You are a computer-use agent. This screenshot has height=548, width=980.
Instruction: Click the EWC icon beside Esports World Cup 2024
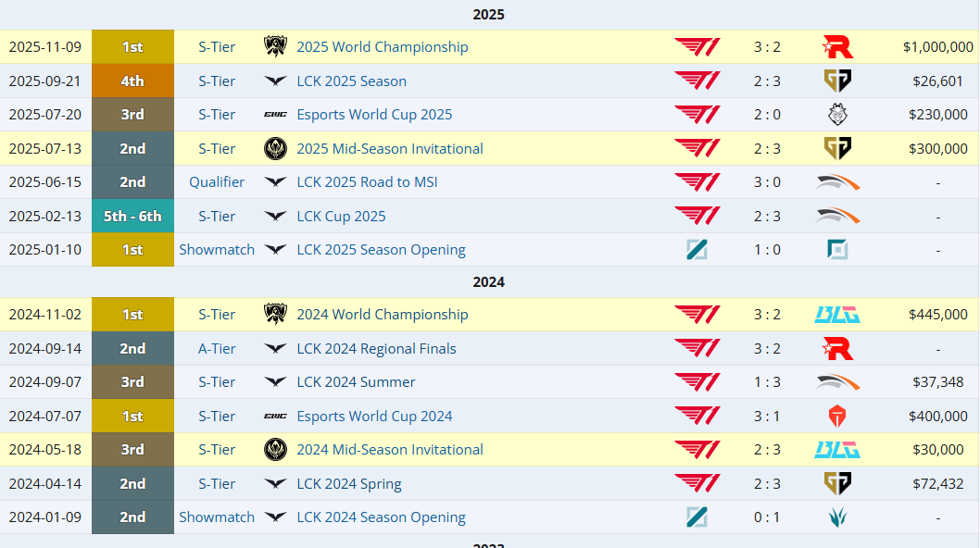pyautogui.click(x=275, y=417)
